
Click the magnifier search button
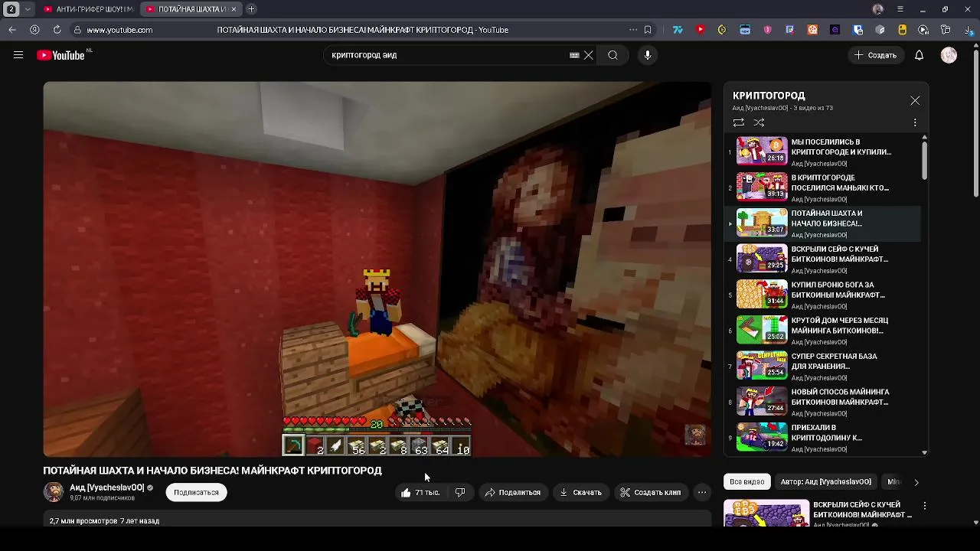pyautogui.click(x=612, y=55)
